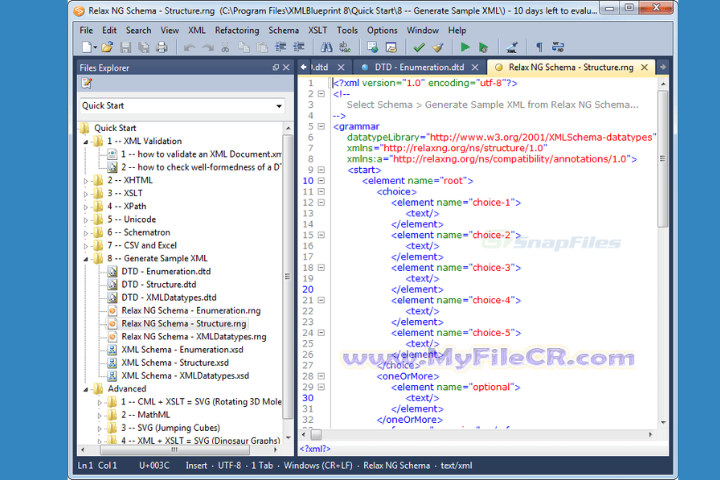The image size is (720, 480).
Task: Click the XML syringe icon
Action: [x=512, y=47]
